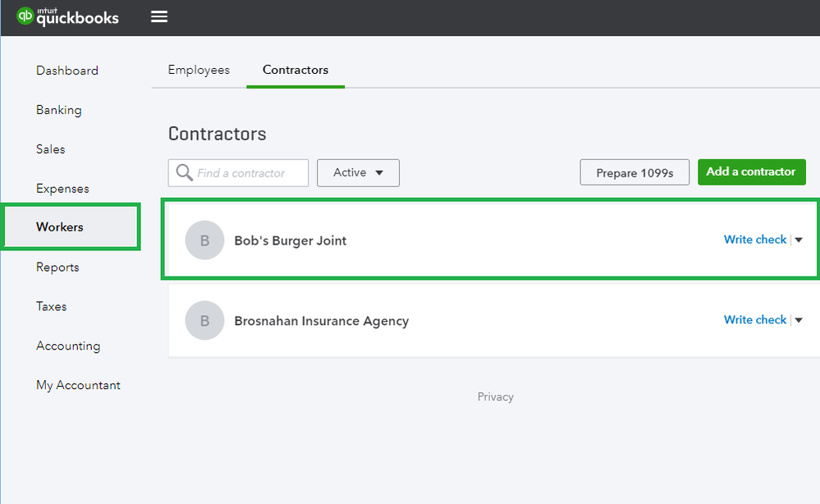
Task: Click Brosnahan Insurance Agency avatar circle
Action: click(x=204, y=320)
